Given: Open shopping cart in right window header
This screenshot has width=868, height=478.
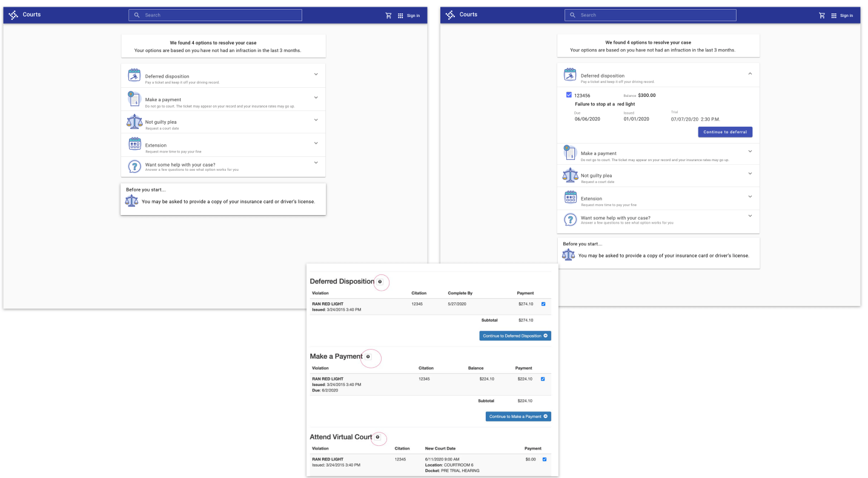Looking at the screenshot, I should click(822, 15).
